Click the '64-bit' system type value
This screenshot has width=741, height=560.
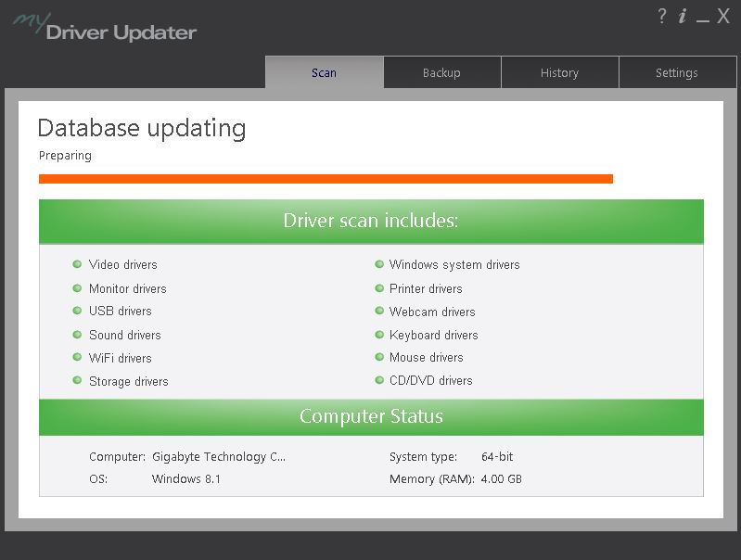497,456
